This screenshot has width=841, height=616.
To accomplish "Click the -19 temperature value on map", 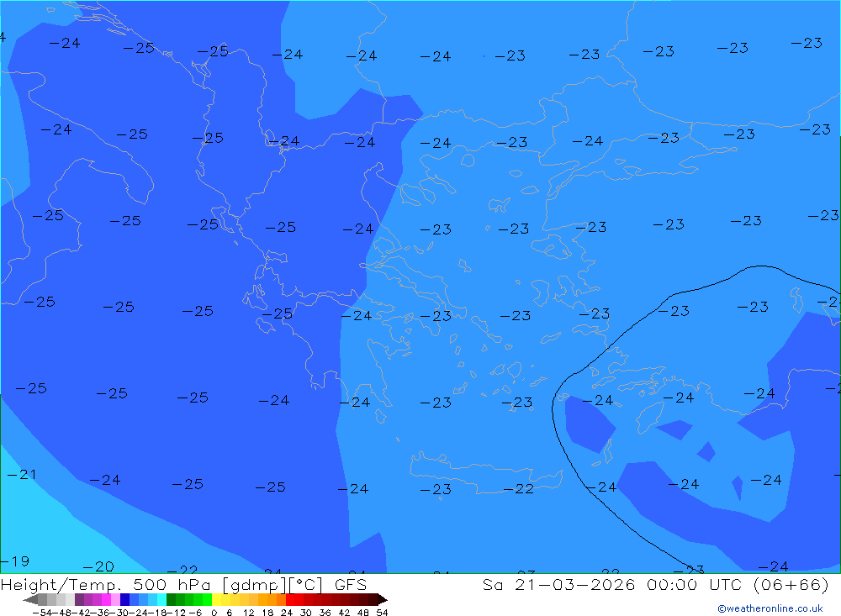I will (x=15, y=561).
